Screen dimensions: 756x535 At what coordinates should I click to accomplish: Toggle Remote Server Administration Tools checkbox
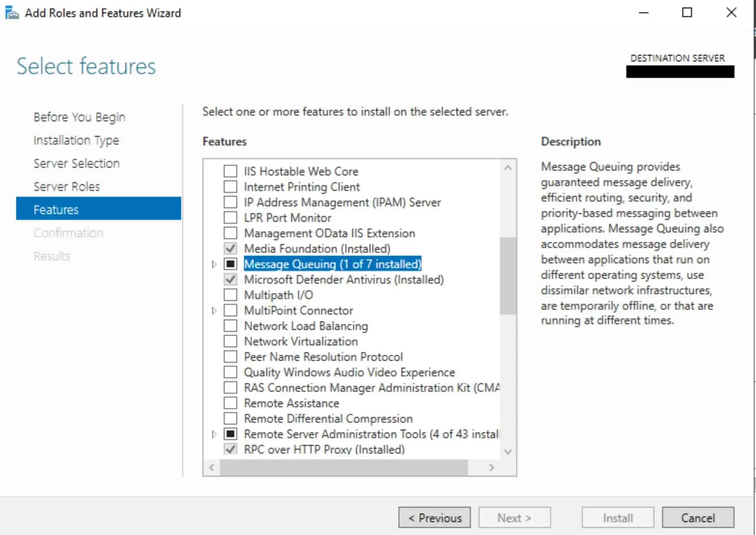point(230,434)
